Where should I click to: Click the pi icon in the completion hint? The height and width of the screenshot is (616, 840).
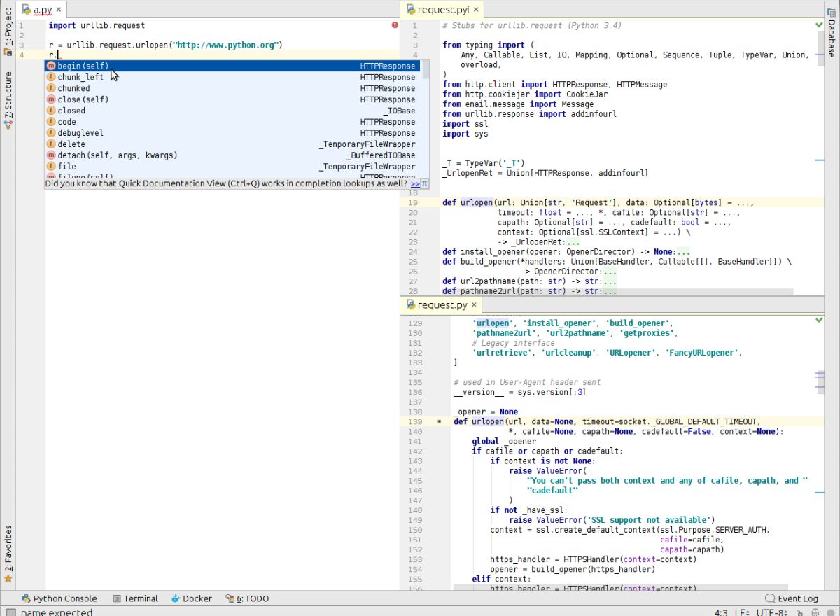click(424, 183)
